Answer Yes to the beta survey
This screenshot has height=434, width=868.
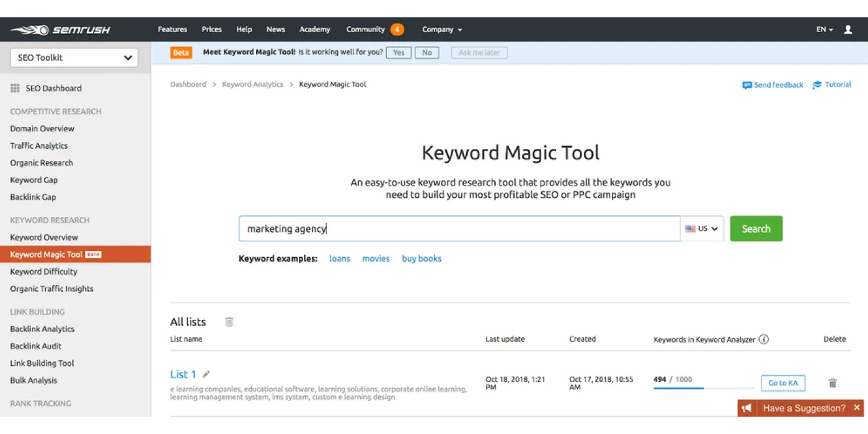point(399,53)
